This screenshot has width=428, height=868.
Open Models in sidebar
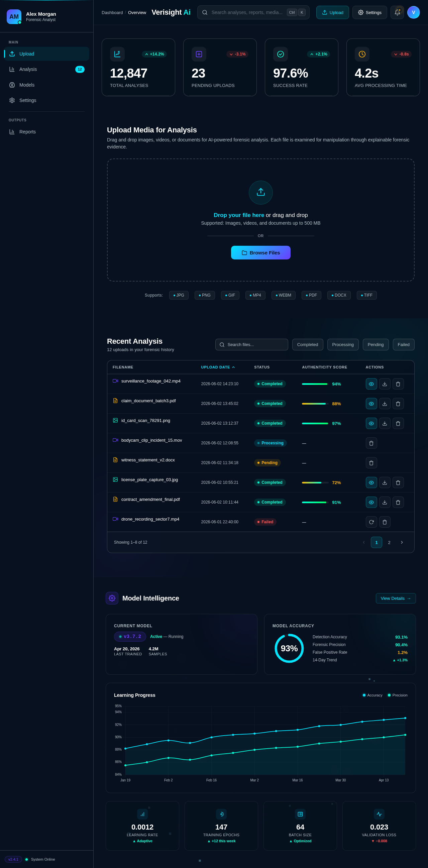[46, 85]
